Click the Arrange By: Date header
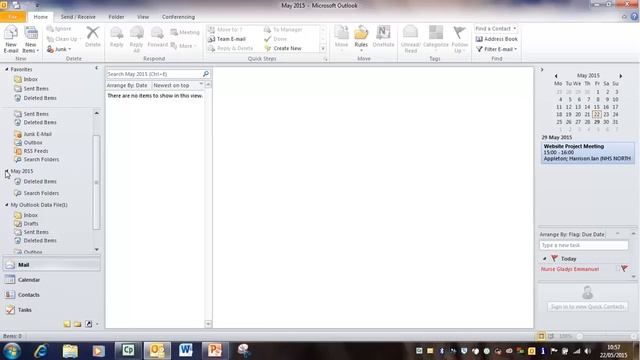This screenshot has height=360, width=640. (x=128, y=85)
